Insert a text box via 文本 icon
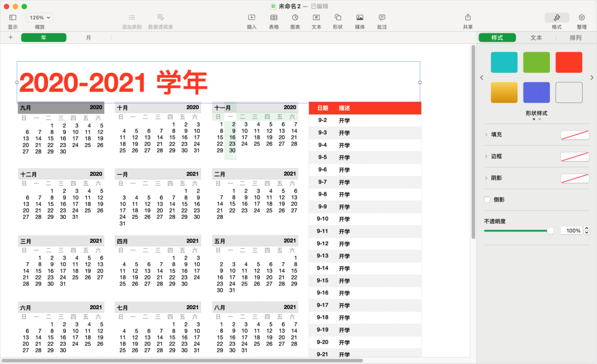 316,17
